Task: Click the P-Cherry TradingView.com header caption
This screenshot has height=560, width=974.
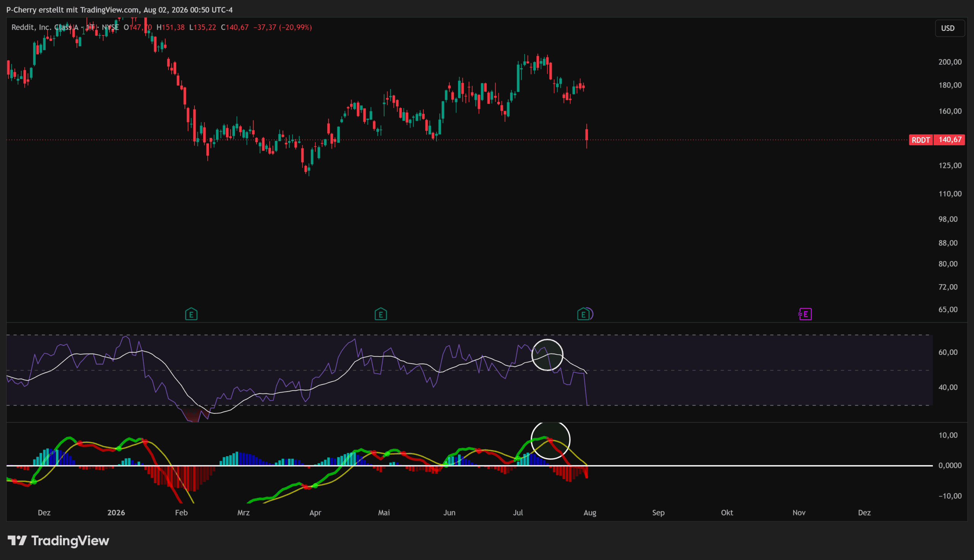Action: (x=119, y=10)
